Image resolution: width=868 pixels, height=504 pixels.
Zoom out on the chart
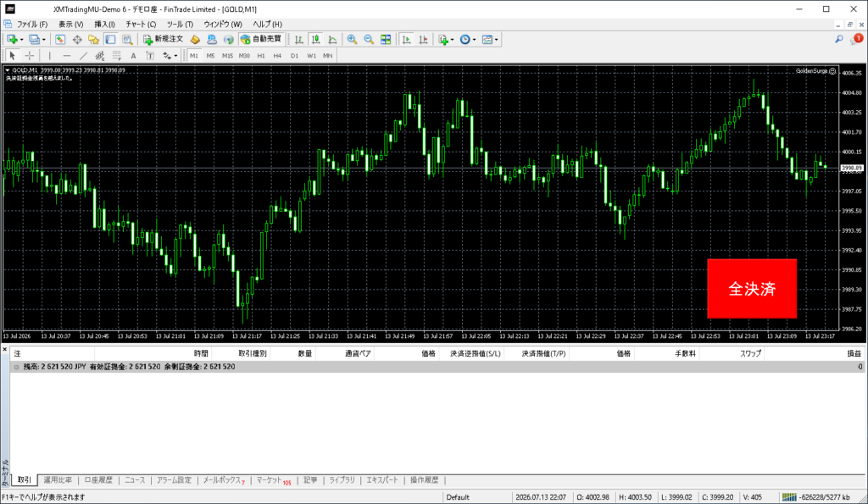pos(369,39)
